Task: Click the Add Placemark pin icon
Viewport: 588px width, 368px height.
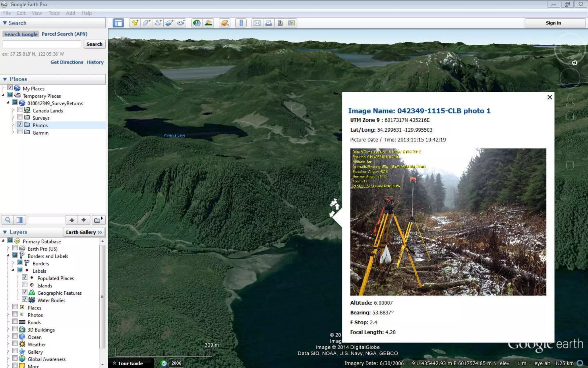Action: pos(135,23)
